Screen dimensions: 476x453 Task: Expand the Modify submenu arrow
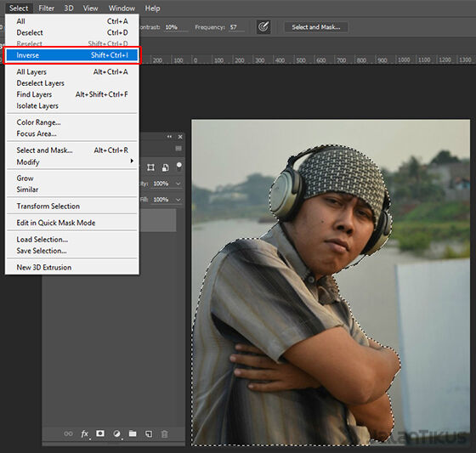(132, 161)
